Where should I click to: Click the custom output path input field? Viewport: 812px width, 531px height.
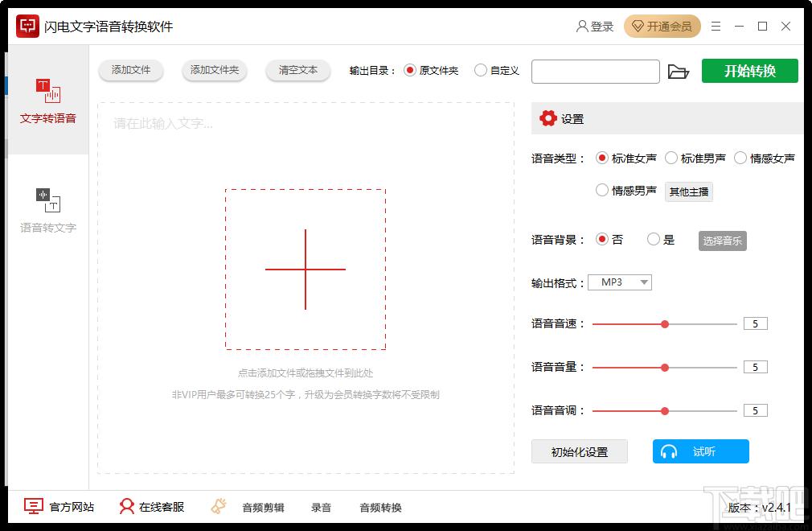click(596, 72)
